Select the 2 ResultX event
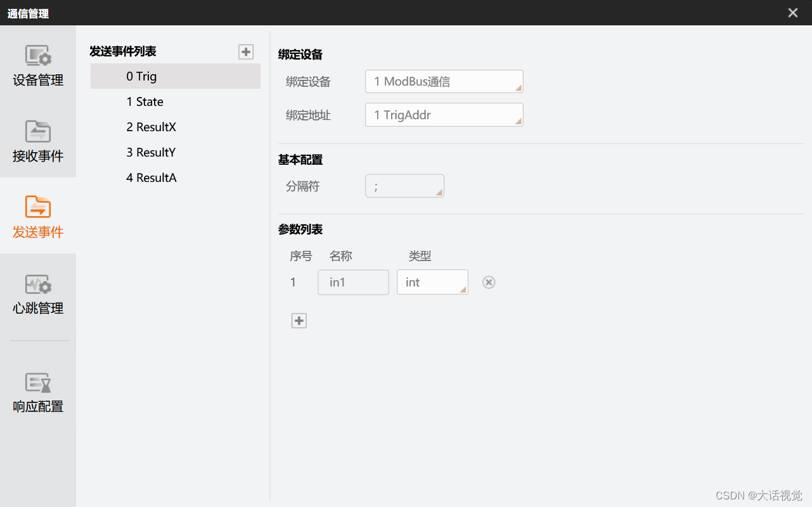The image size is (812, 507). 176,127
